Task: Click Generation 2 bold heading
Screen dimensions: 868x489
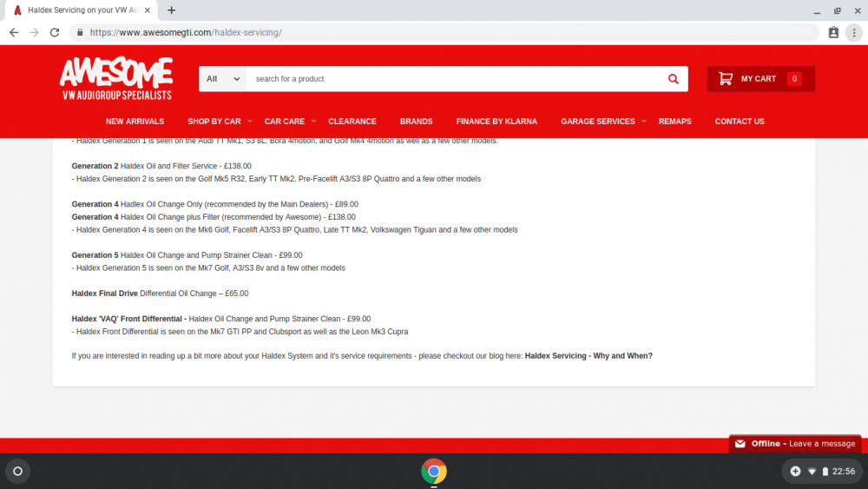Action: 95,166
